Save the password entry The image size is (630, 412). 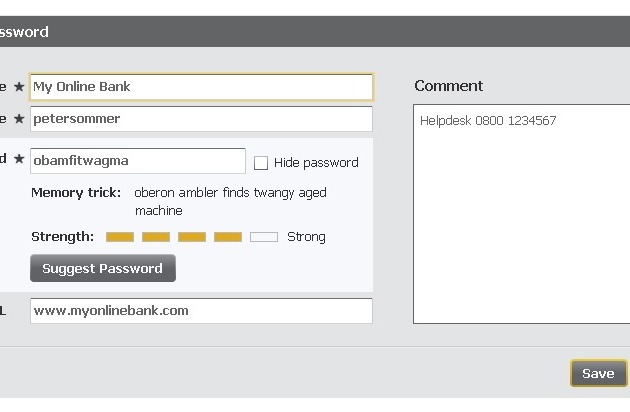[598, 374]
